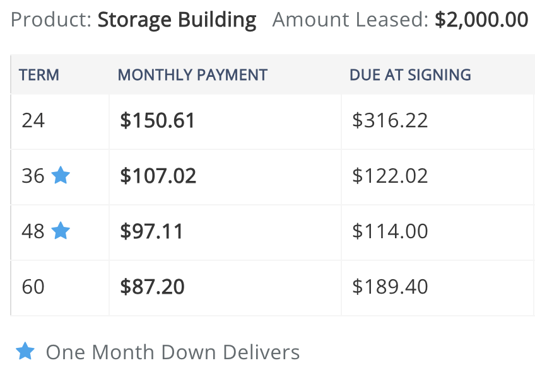Click the star icon beside term 36
535x392 pixels.
pos(61,175)
